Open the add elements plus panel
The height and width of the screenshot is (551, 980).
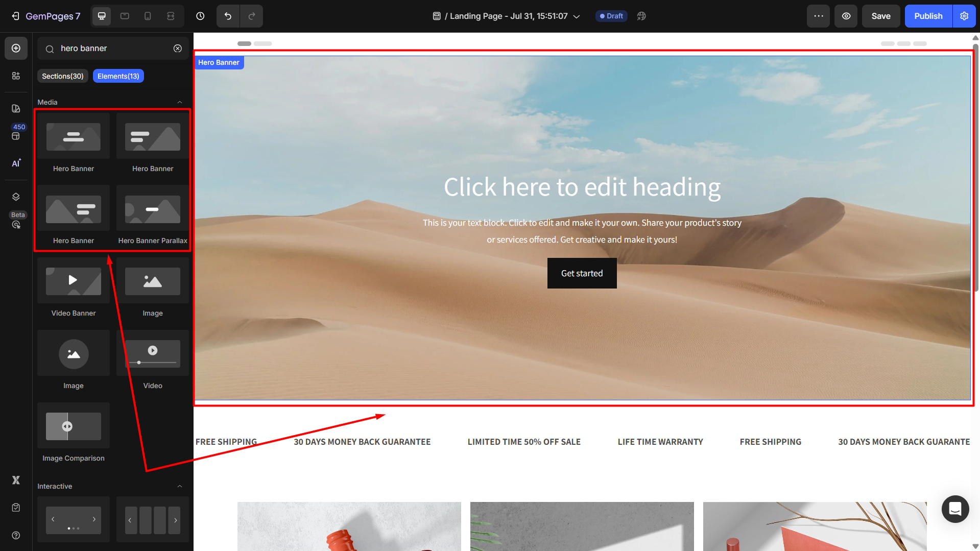pos(16,48)
